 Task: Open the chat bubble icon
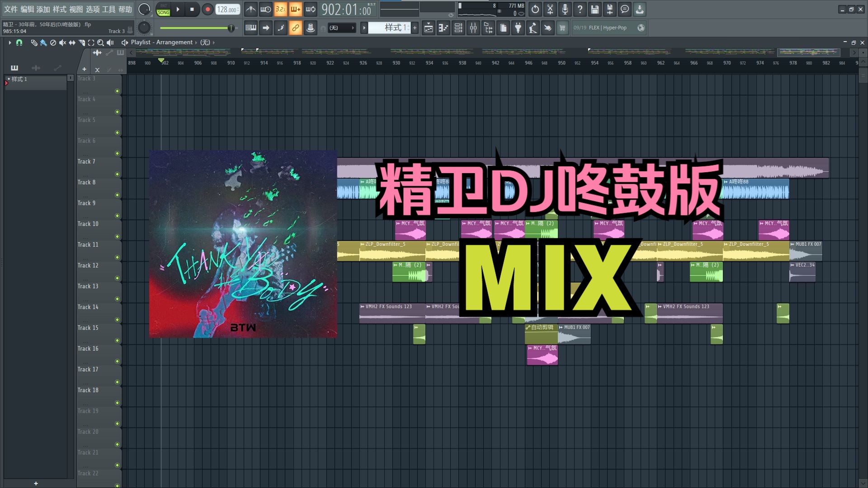point(625,9)
